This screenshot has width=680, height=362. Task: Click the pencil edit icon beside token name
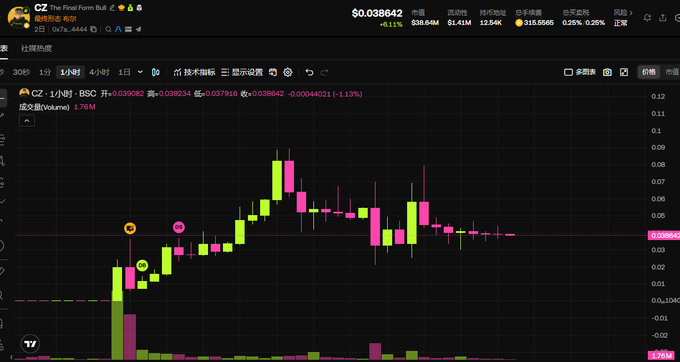[112, 8]
